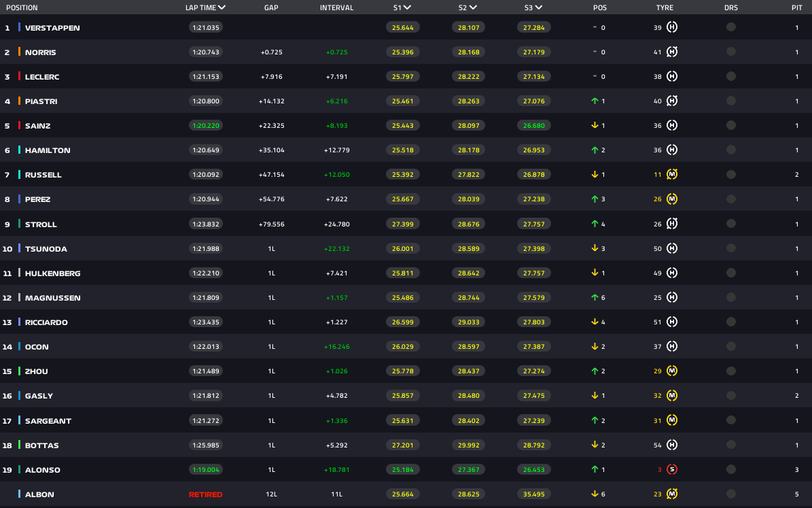Screen dimensions: 812x508
Task: Open the LAP TIME column dropdown
Action: coord(222,8)
